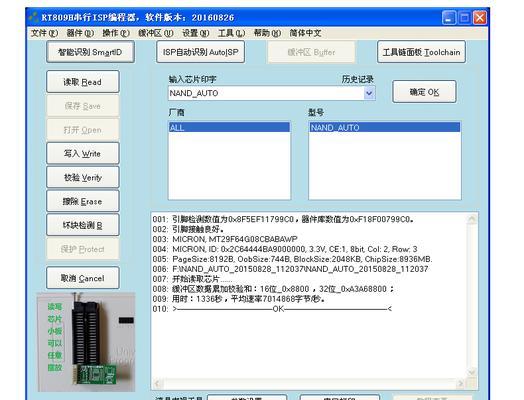This screenshot has width=524, height=400.
Task: Run the 坏块检测 bad block check
Action: [83, 226]
